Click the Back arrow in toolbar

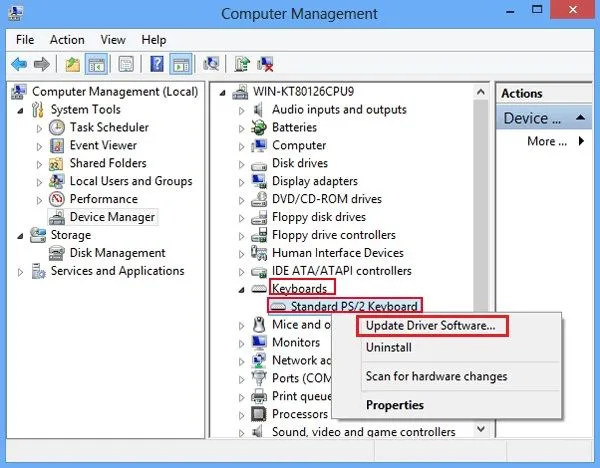tap(18, 64)
